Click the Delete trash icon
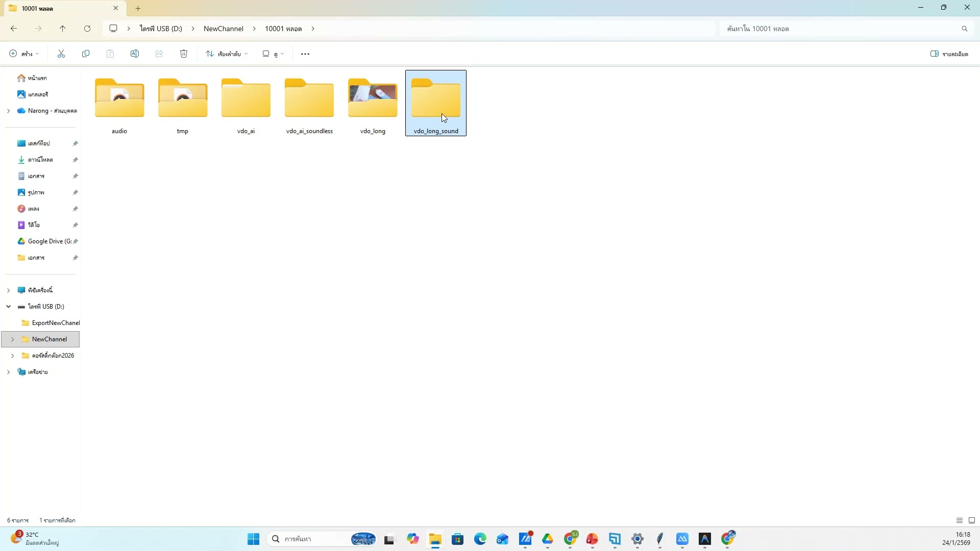Viewport: 980px width, 551px height. (x=184, y=54)
